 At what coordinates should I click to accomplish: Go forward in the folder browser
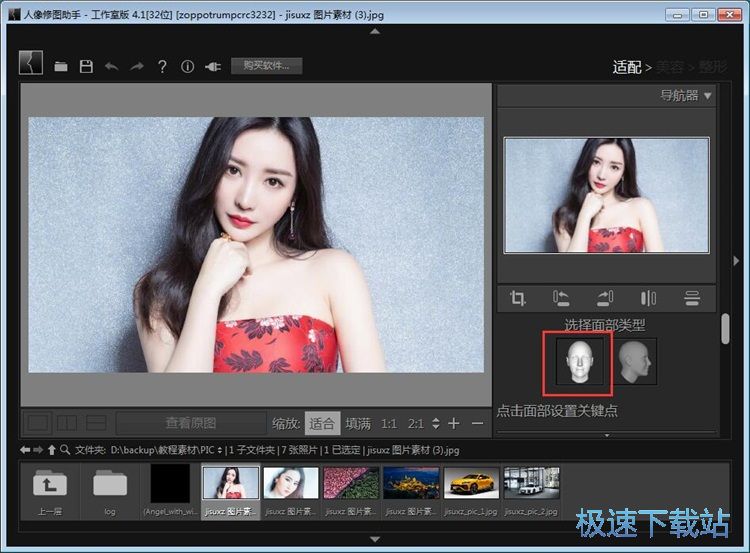pos(38,450)
